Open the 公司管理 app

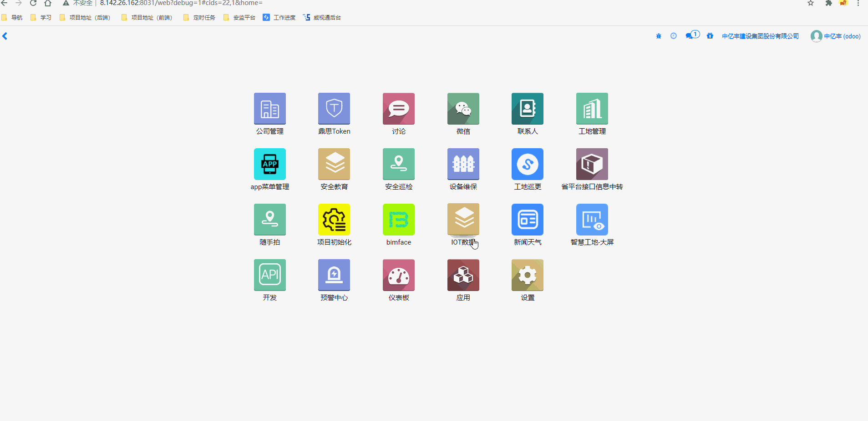click(269, 109)
